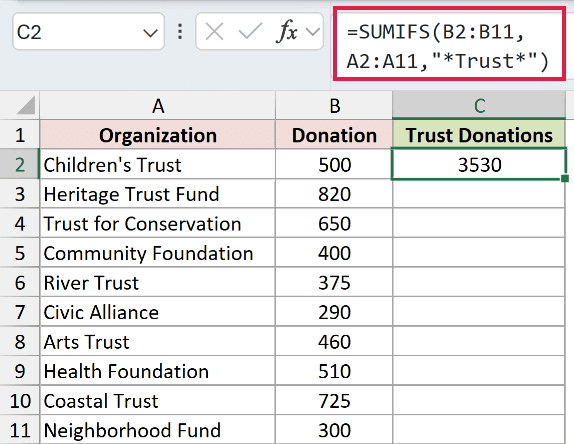Select the Civic Alliance cell
Viewport: 574px width, 444px height.
(x=158, y=312)
